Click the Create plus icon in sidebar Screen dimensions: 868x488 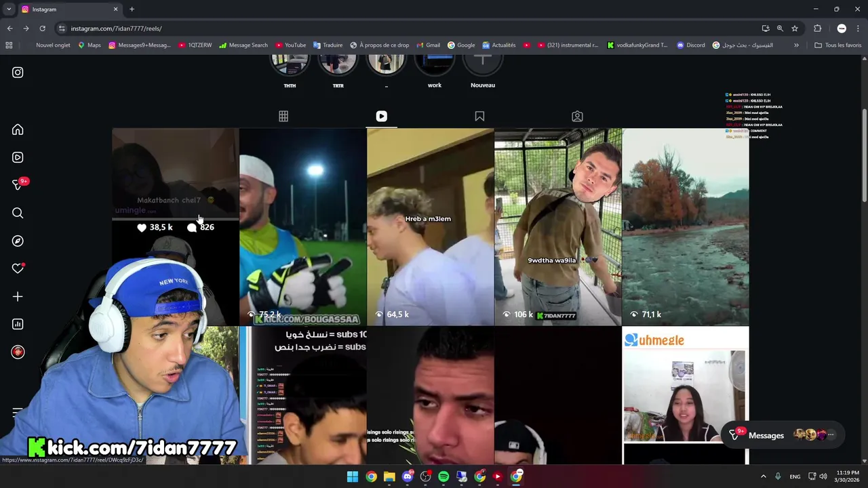(18, 296)
